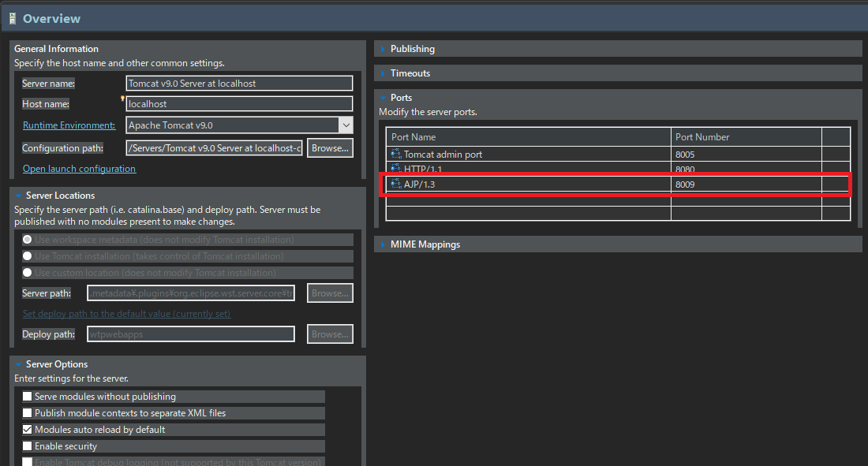The width and height of the screenshot is (868, 466).
Task: Select the AJP/1.3 port name
Action: tap(419, 185)
